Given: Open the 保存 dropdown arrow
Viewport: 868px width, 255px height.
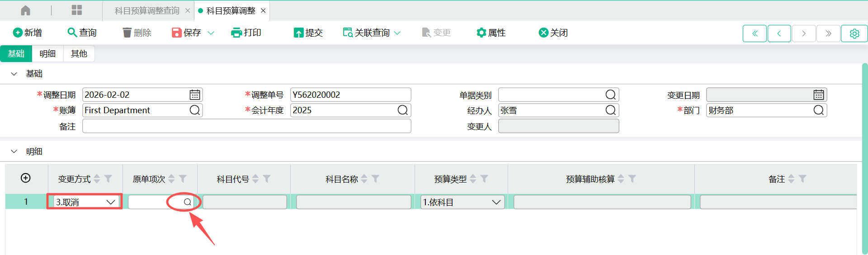Looking at the screenshot, I should [211, 33].
